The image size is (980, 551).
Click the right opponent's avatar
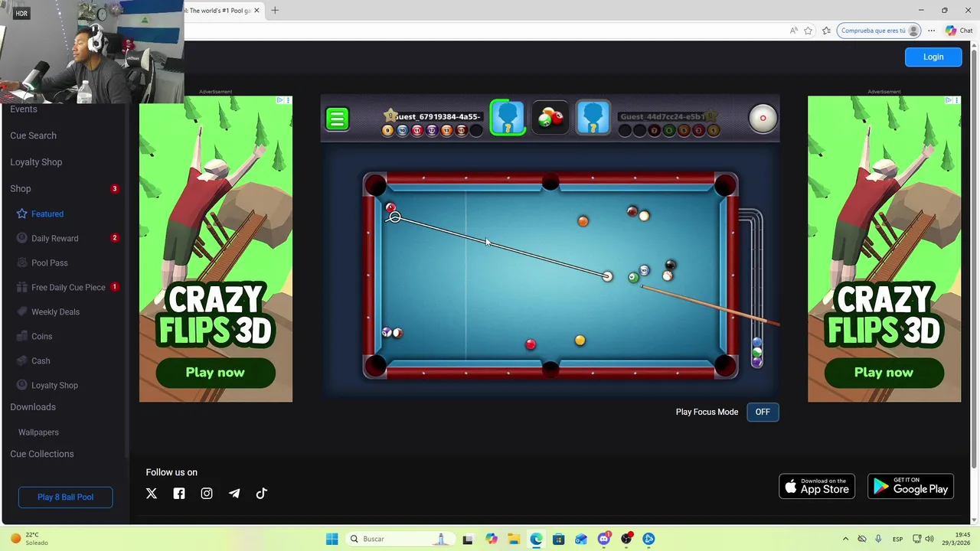pos(593,119)
